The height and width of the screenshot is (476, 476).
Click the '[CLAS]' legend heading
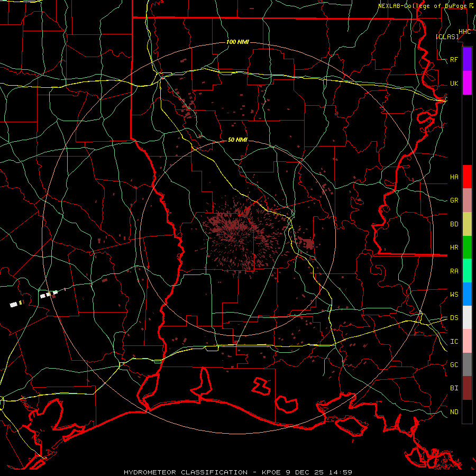[x=447, y=36]
